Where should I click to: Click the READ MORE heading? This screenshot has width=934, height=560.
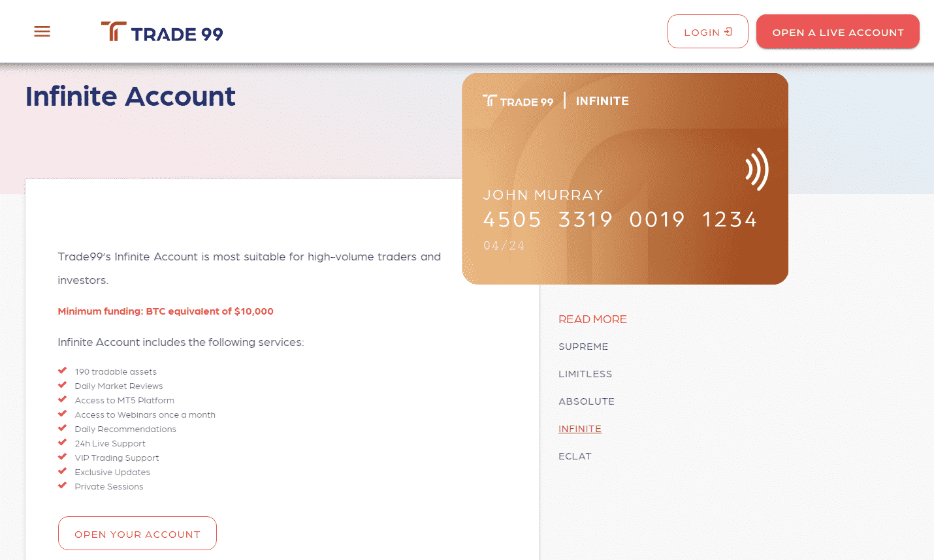[592, 319]
